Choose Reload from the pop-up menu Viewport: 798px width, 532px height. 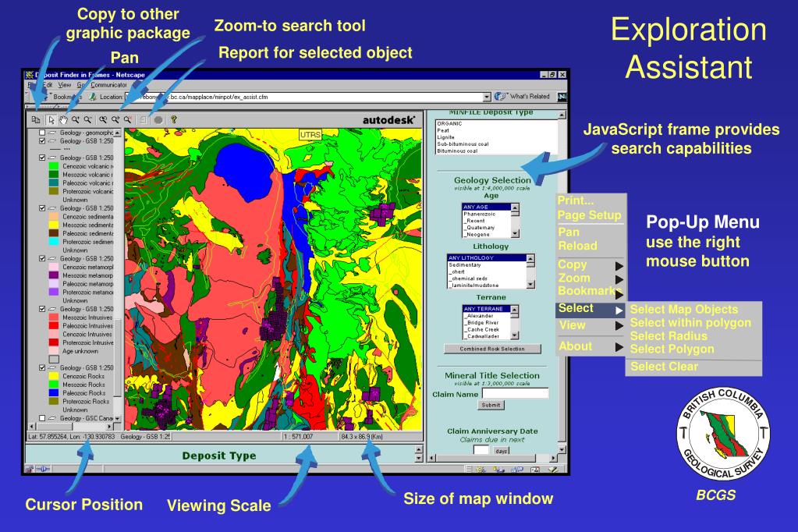(x=578, y=246)
